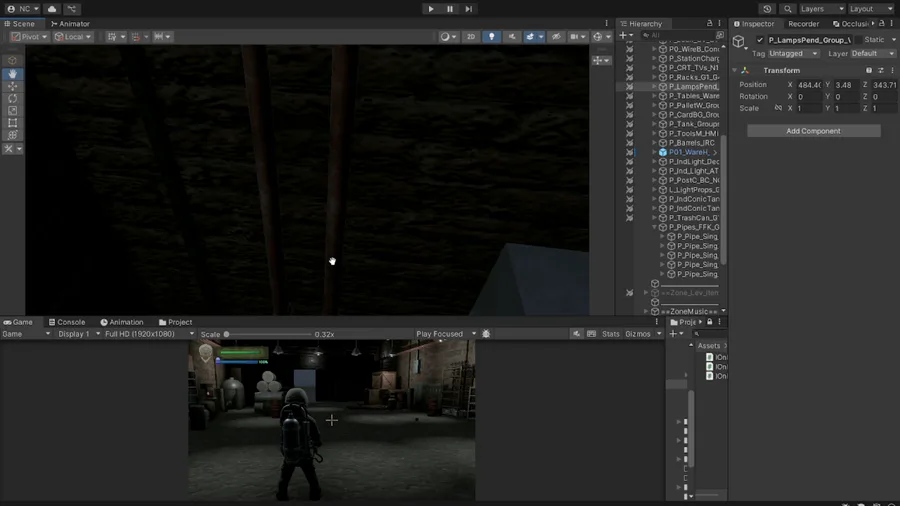Switch to the Hierarchy tab
This screenshot has width=900, height=506.
pos(641,24)
